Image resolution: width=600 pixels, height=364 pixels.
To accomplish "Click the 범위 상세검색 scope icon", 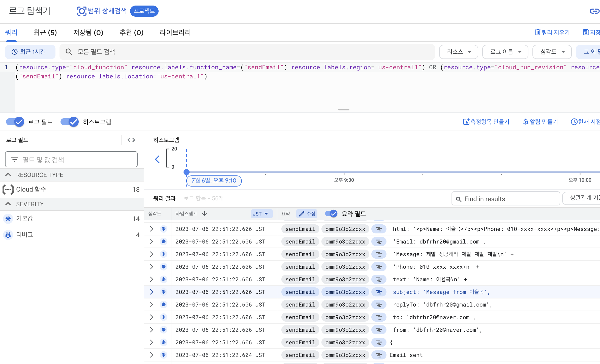I will (x=82, y=11).
